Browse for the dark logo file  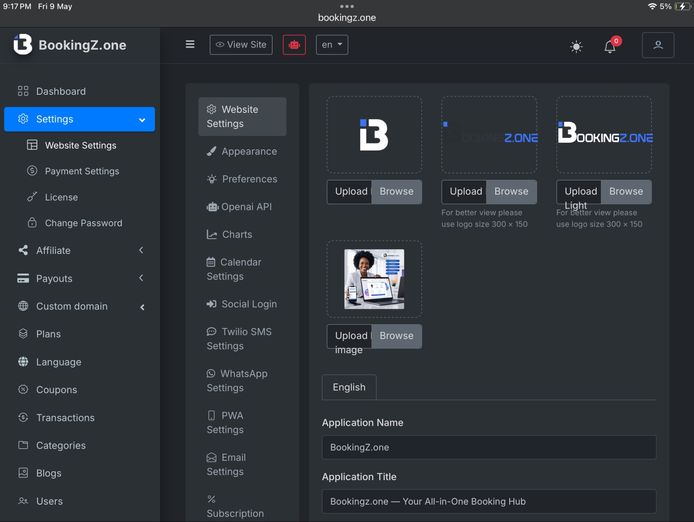[x=512, y=191]
